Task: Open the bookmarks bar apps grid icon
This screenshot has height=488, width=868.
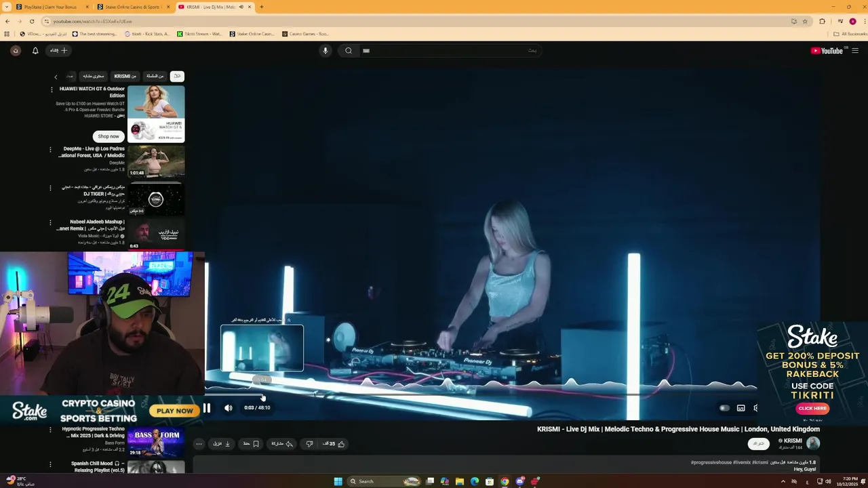Action: pos(7,34)
